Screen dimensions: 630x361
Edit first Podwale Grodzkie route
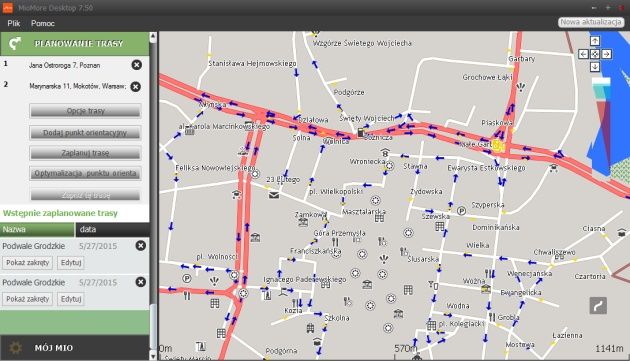(x=71, y=263)
